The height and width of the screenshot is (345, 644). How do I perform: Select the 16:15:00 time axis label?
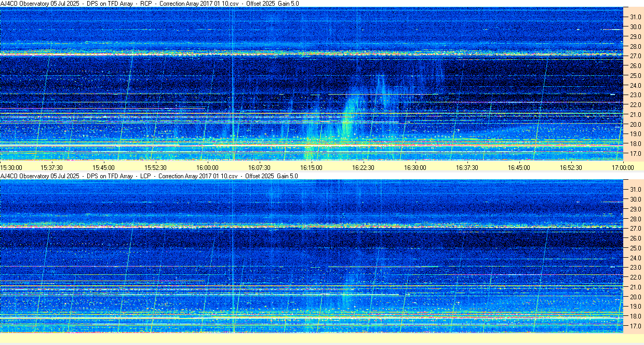point(312,167)
